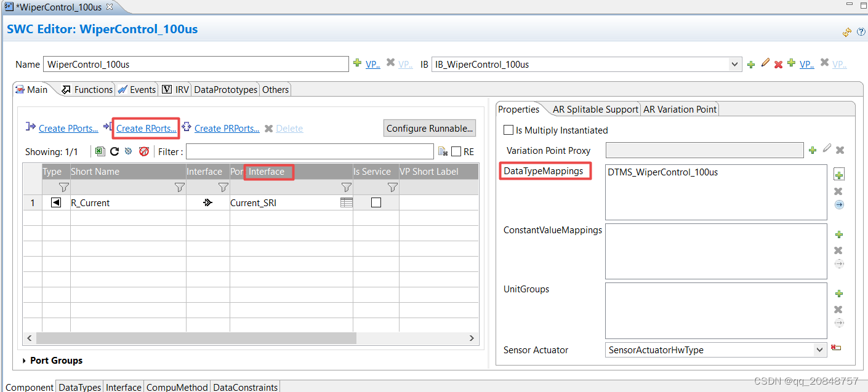The image size is (868, 392).
Task: Click the refresh icon in the ports table toolbar
Action: click(x=115, y=151)
